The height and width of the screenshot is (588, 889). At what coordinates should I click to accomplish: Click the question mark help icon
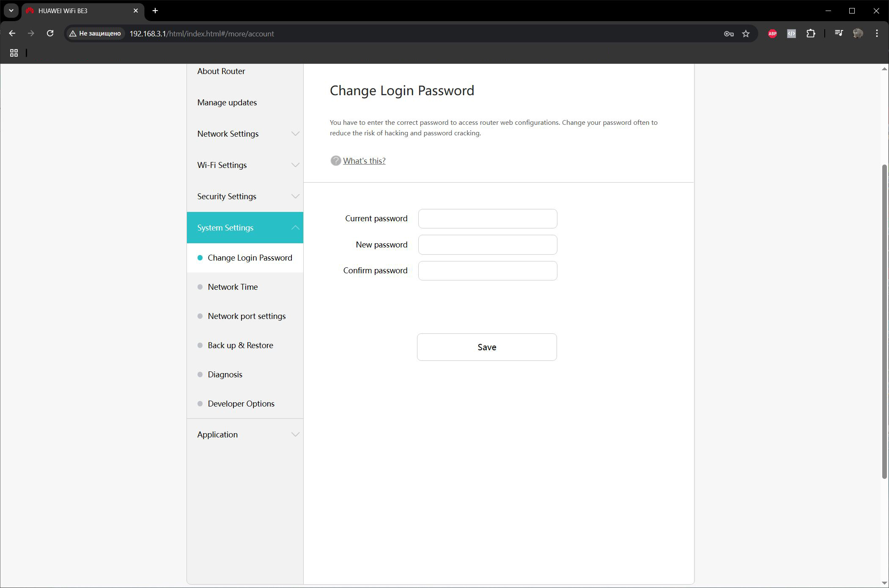[x=335, y=161]
